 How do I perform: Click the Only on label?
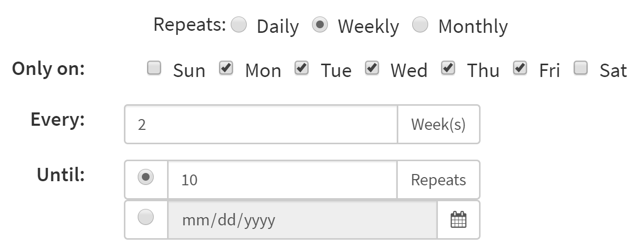[x=48, y=69]
